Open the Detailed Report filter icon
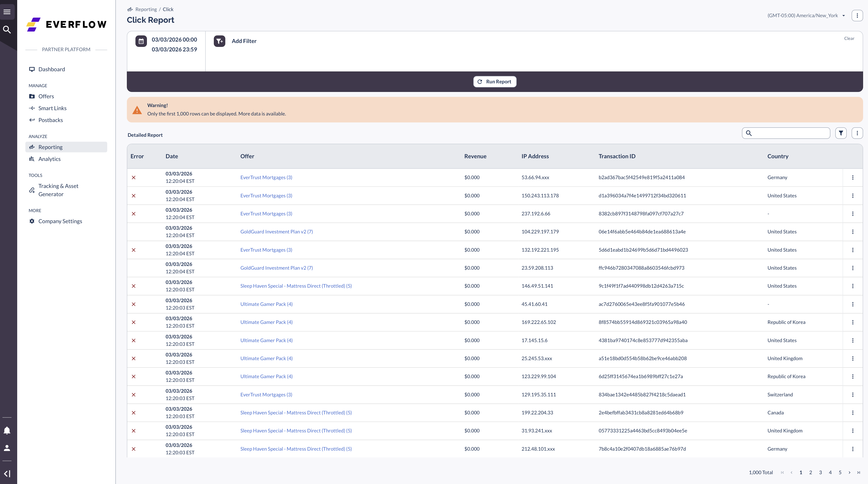The height and width of the screenshot is (484, 868). coord(841,133)
